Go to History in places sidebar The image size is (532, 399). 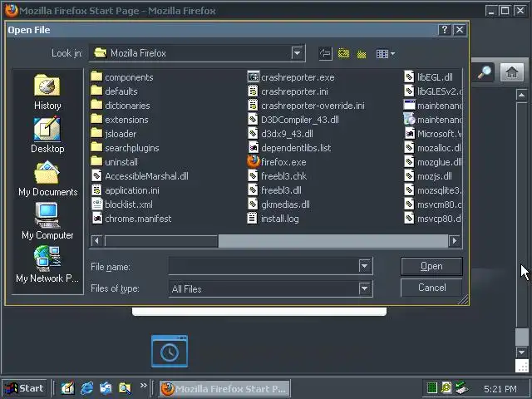(x=47, y=91)
